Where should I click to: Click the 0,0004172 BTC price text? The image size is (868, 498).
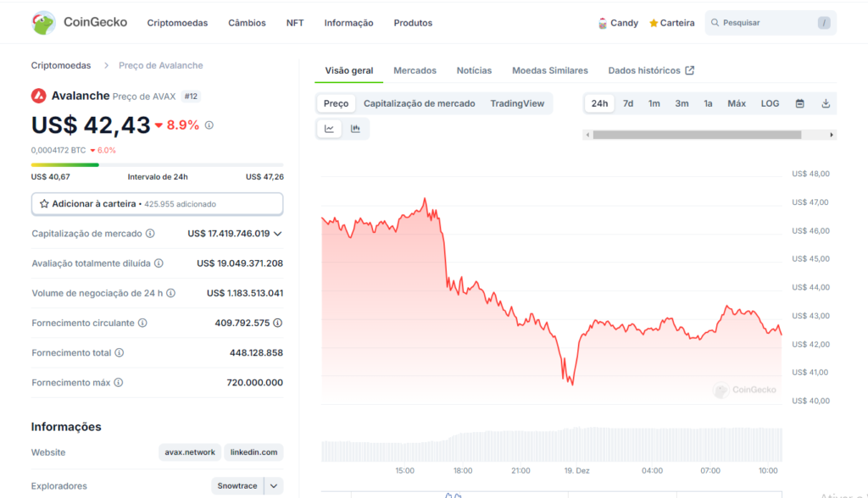58,150
